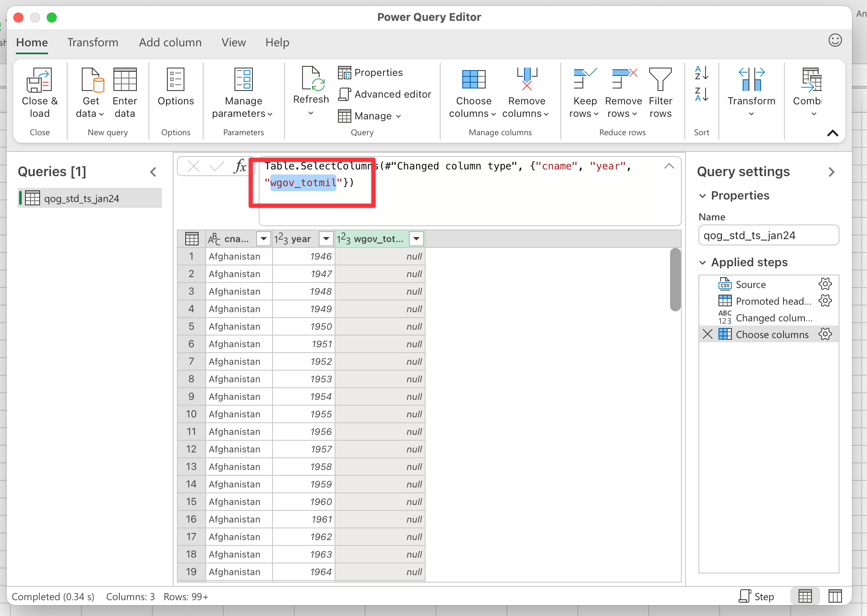Screen dimensions: 867x616
Task: Click the Remove rows icon
Action: [x=624, y=79]
